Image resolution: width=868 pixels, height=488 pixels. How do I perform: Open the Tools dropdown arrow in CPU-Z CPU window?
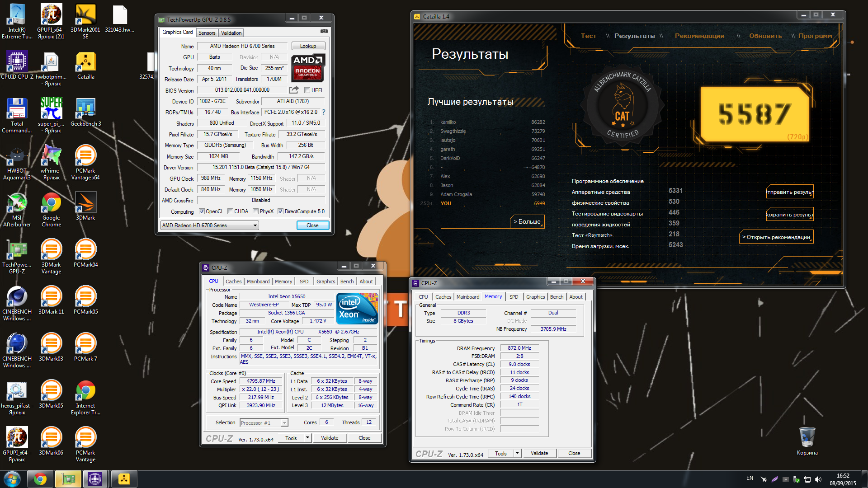tap(307, 438)
